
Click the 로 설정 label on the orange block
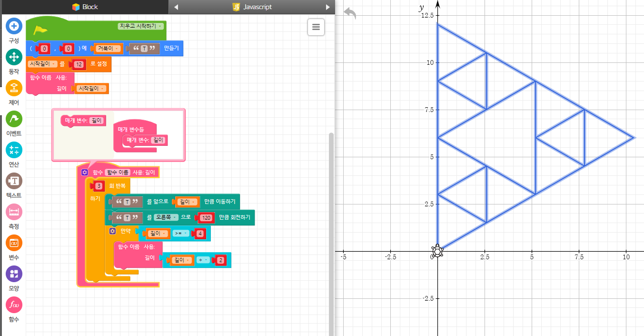click(99, 63)
